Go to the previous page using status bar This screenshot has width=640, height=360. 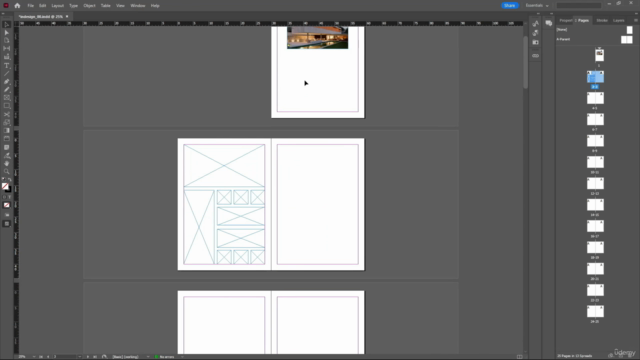(x=48, y=357)
